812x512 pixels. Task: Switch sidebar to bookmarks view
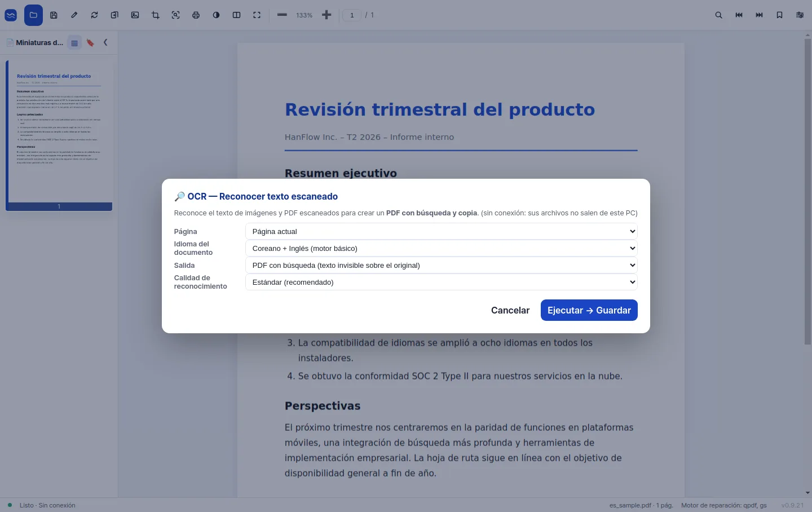[x=90, y=43]
